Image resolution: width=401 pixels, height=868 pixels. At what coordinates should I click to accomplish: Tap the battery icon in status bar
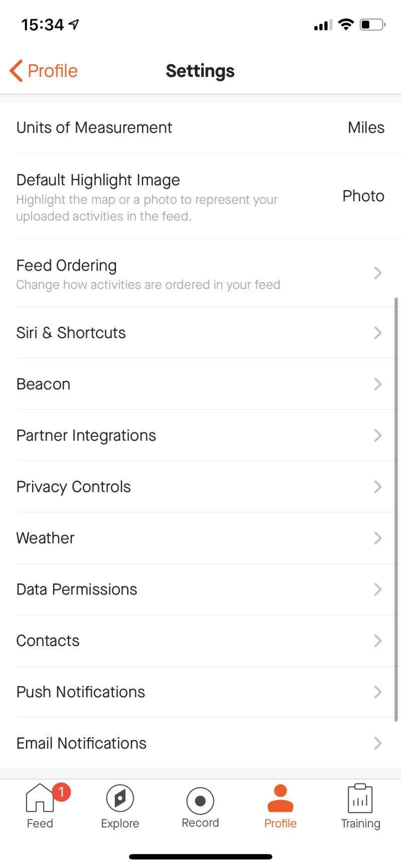[x=372, y=25]
